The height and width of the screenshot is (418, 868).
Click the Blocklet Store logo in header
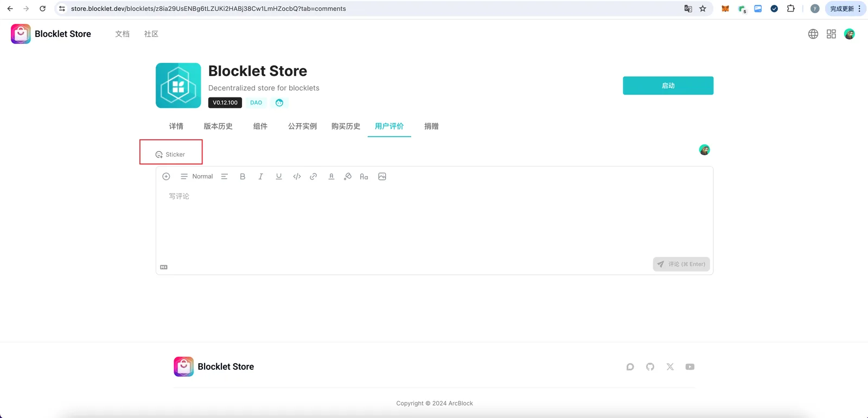pyautogui.click(x=51, y=34)
